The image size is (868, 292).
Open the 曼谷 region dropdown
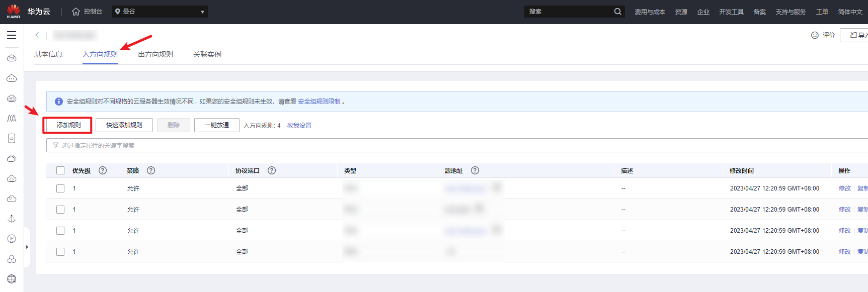point(160,12)
